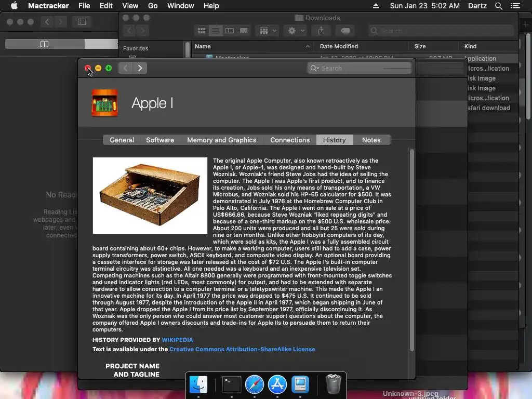Click the Finder edit tags button
532x399 pixels.
(x=345, y=31)
